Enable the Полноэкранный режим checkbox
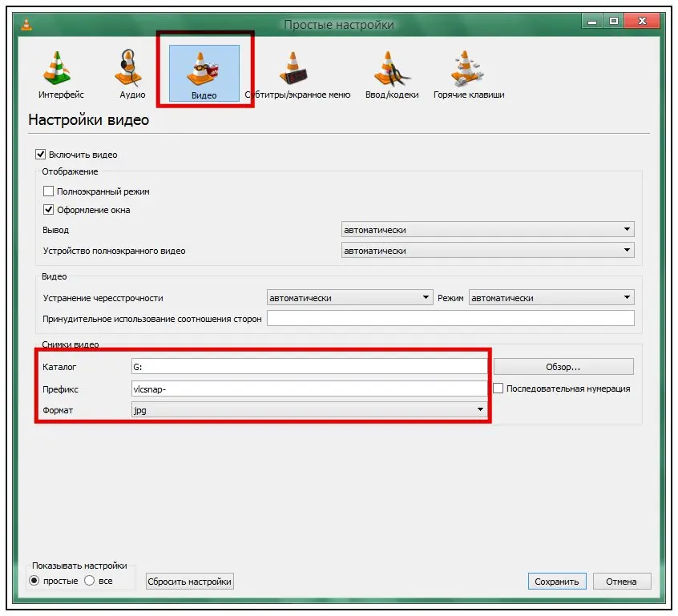Image resolution: width=678 pixels, height=616 pixels. pos(48,191)
